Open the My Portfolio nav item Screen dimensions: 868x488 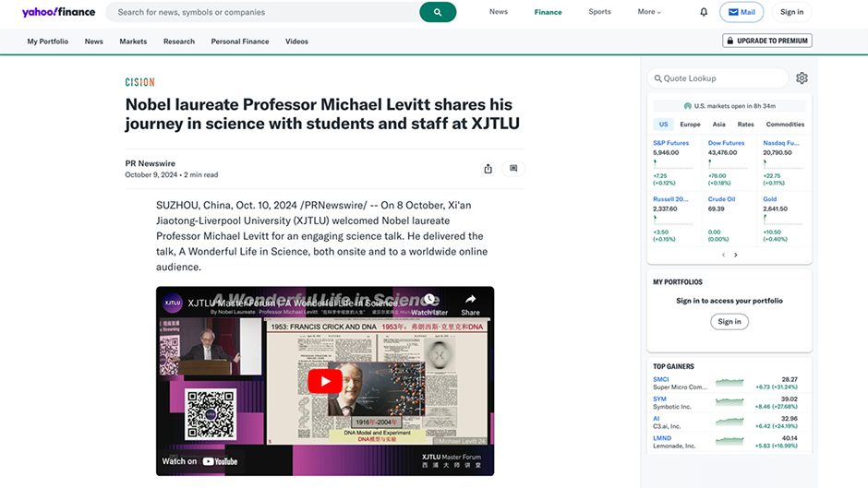(48, 42)
